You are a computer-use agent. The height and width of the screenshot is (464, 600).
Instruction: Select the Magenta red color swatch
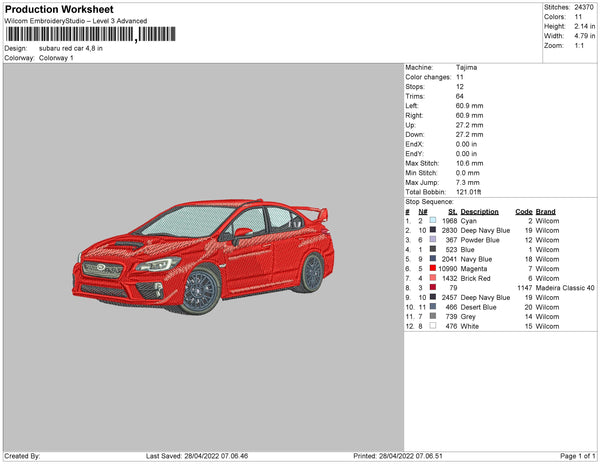click(x=433, y=268)
